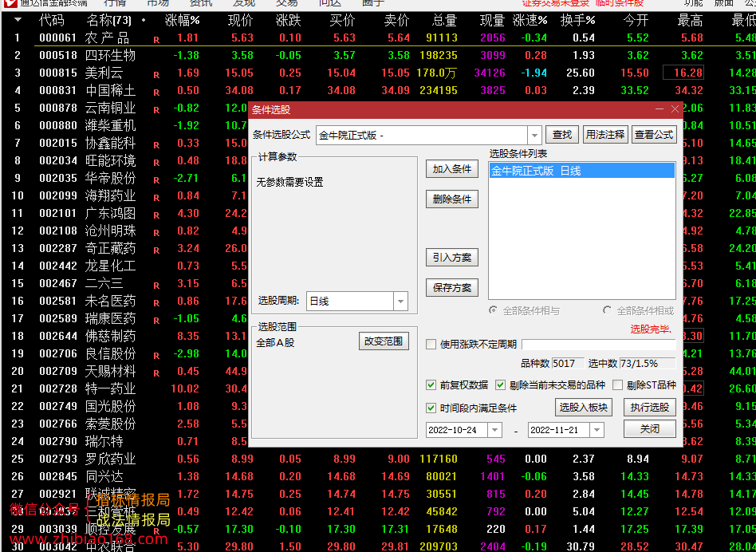
Task: Expand the 选股周期 日线 dropdown
Action: click(400, 302)
